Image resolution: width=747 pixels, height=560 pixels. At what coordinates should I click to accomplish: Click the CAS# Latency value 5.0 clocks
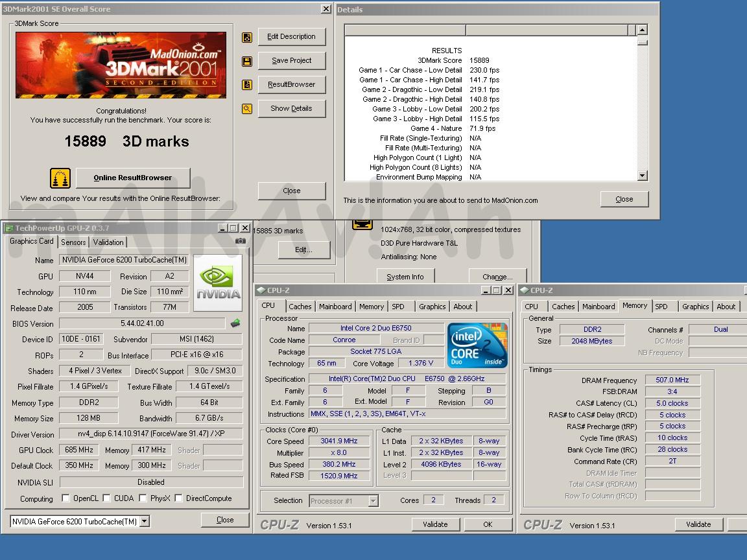click(x=672, y=403)
